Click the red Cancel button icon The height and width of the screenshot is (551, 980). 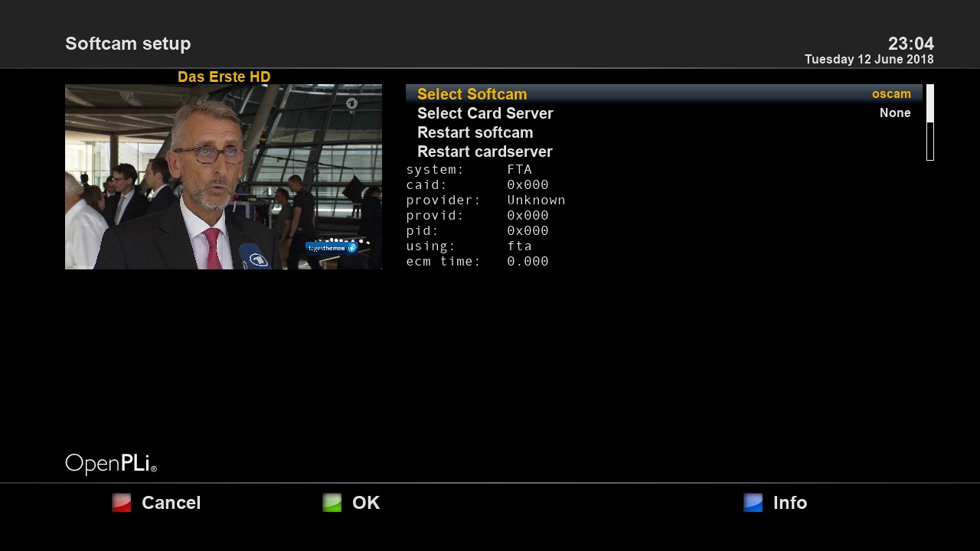pyautogui.click(x=122, y=503)
